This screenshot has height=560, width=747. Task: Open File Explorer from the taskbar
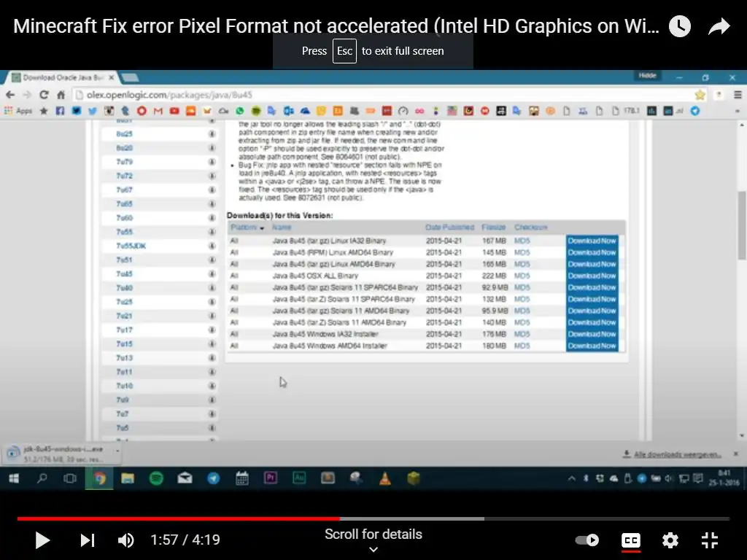pyautogui.click(x=127, y=478)
